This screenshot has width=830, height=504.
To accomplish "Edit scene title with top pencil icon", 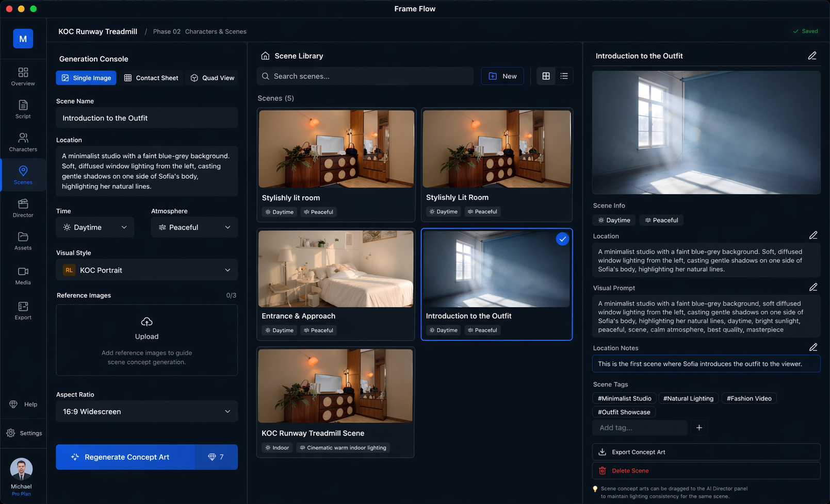I will coord(812,56).
